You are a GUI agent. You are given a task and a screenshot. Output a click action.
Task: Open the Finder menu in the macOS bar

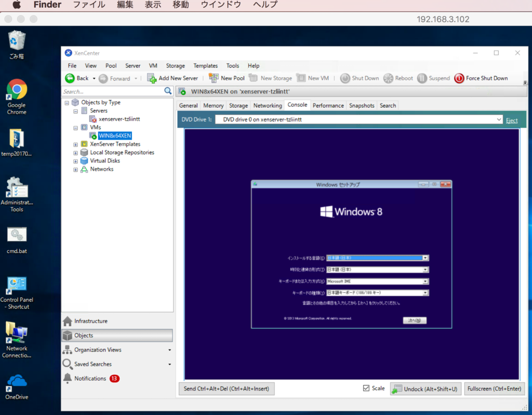(47, 5)
